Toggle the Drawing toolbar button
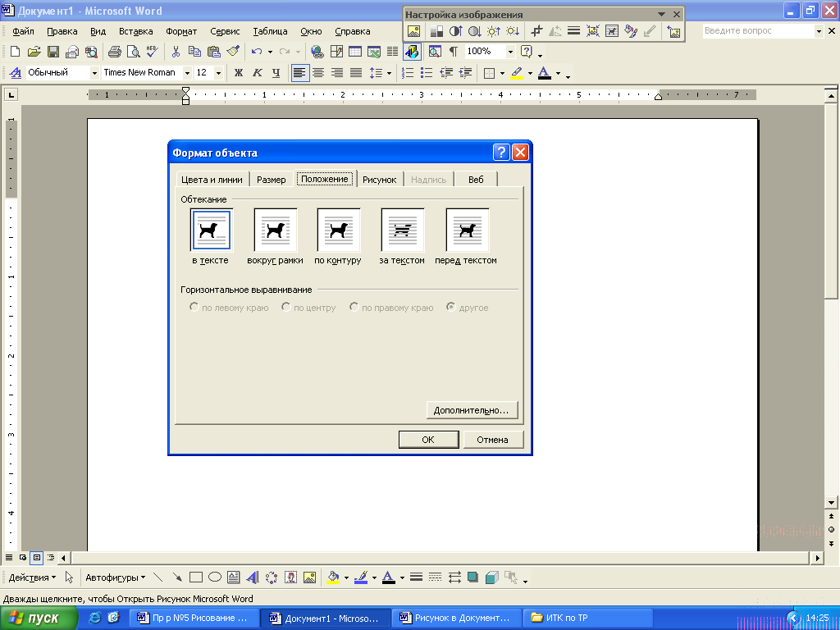 point(412,52)
